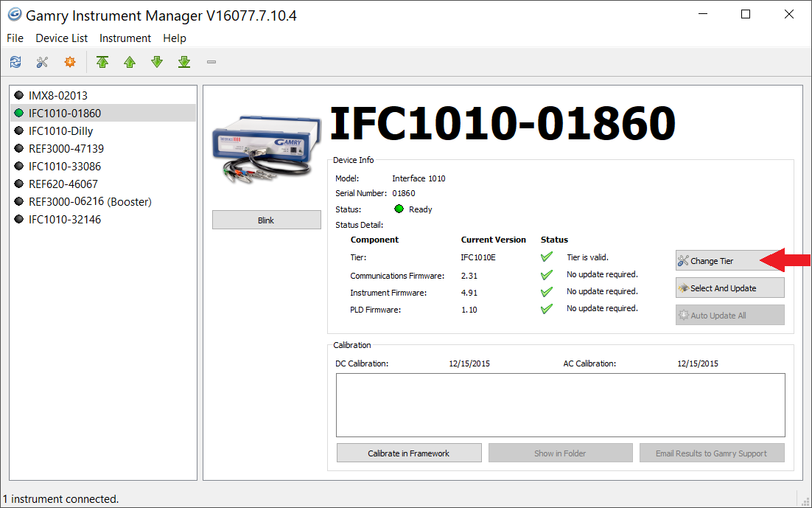
Task: Click the AC Calibration date value
Action: pos(698,363)
